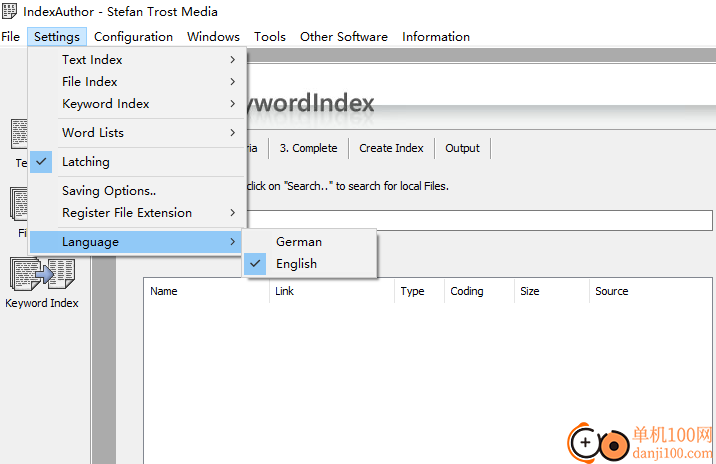This screenshot has height=464, width=716.
Task: Open the Configuration menu
Action: [133, 37]
